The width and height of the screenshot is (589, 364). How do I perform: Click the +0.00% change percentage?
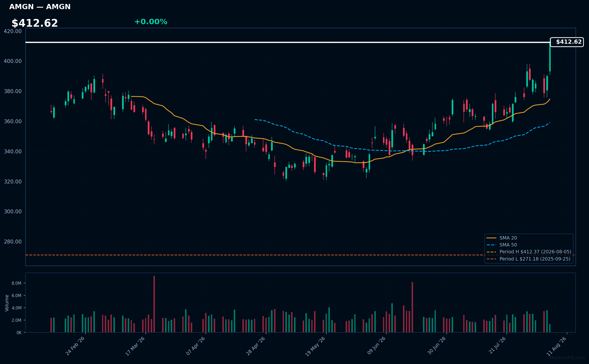coord(151,22)
